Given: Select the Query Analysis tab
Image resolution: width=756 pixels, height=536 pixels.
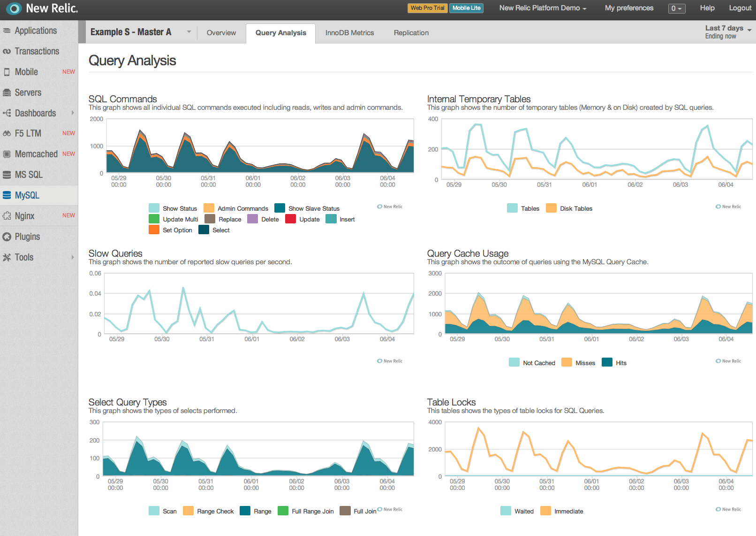Looking at the screenshot, I should (281, 33).
